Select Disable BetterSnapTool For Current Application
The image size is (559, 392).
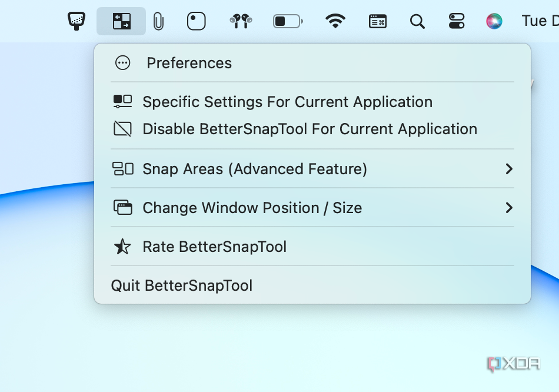pyautogui.click(x=312, y=129)
